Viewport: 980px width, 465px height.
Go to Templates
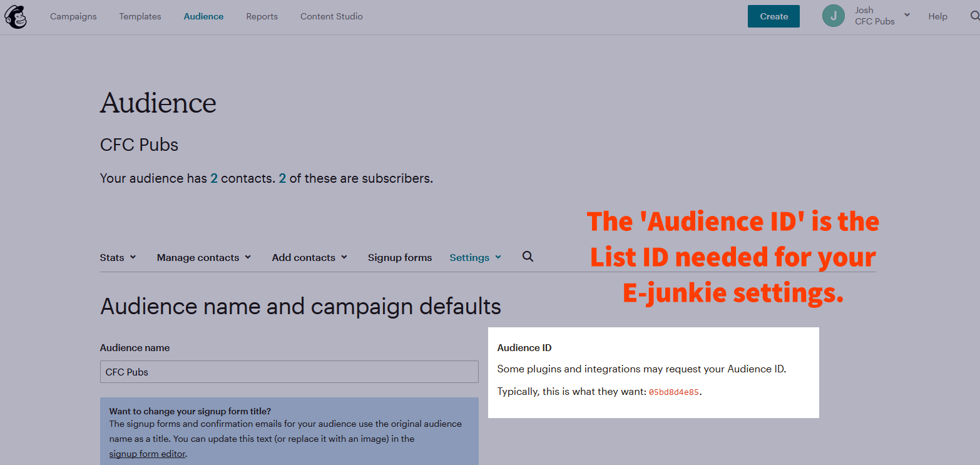(140, 16)
